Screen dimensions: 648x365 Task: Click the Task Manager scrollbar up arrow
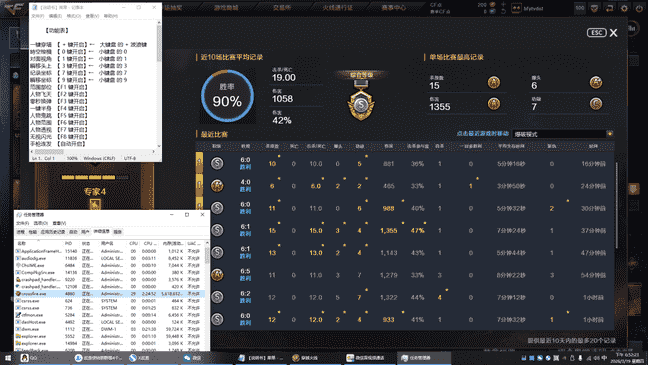click(207, 243)
